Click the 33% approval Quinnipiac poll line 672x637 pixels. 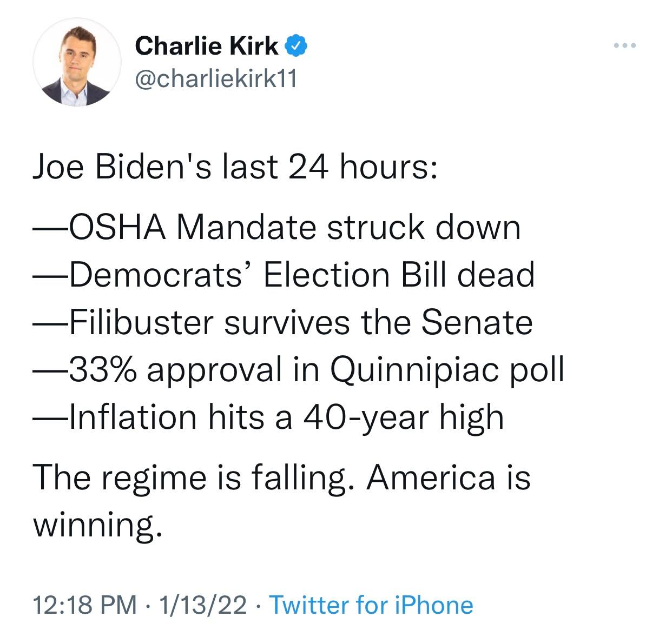pos(298,370)
